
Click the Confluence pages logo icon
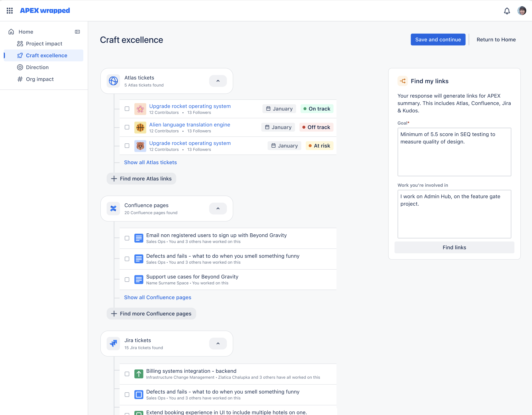click(113, 208)
